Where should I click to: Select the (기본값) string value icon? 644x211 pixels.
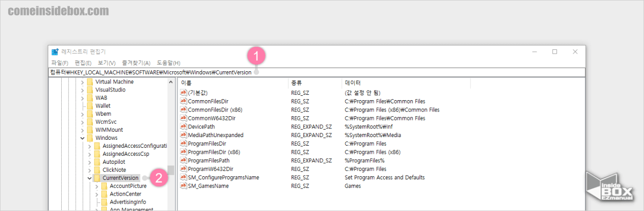click(x=183, y=93)
